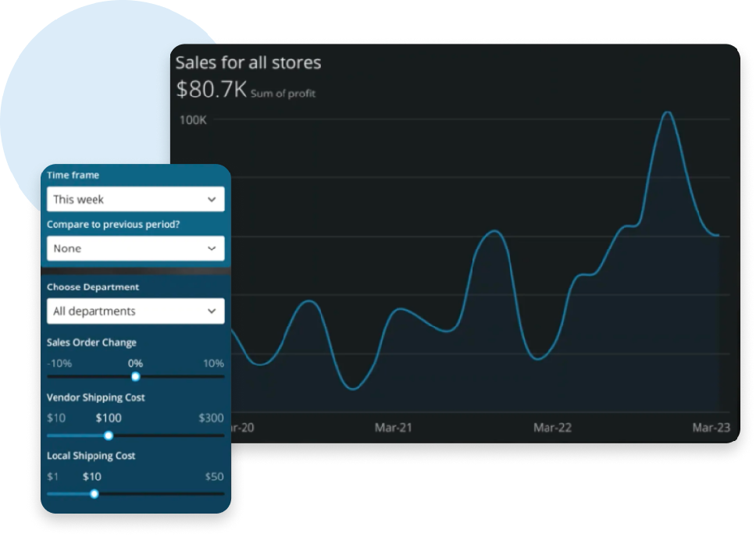Click the Mar-23 axis label
The height and width of the screenshot is (537, 756).
[x=711, y=428]
